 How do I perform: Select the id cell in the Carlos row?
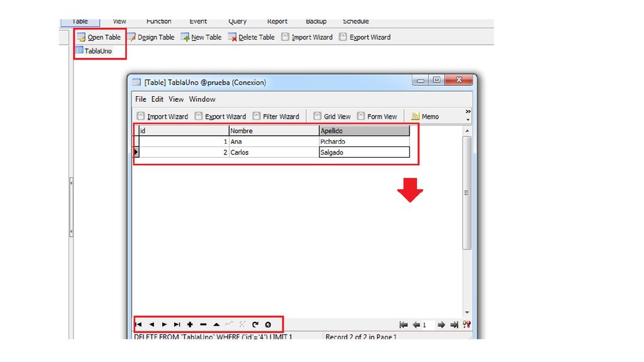click(x=184, y=152)
